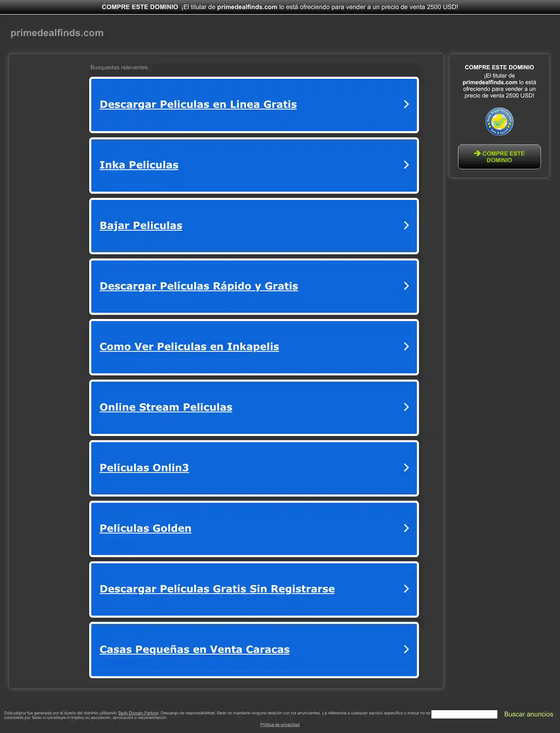Open the Inka Peliculas link

click(x=139, y=165)
